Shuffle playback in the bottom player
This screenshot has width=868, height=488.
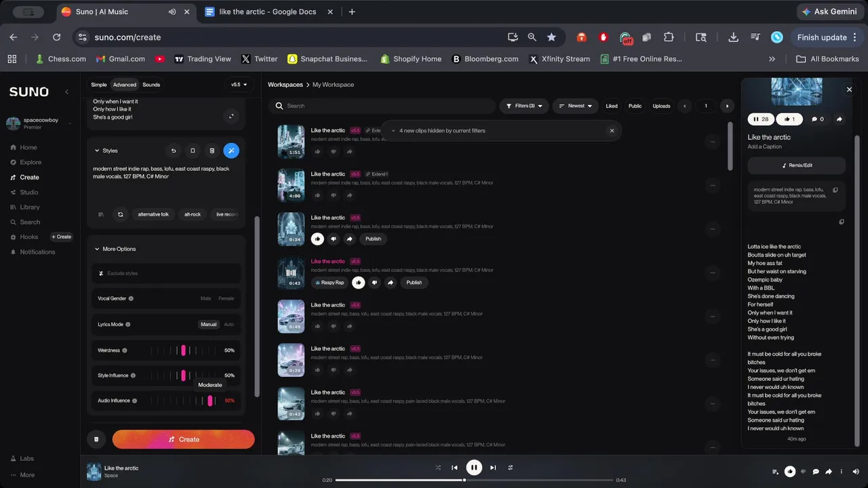click(438, 468)
